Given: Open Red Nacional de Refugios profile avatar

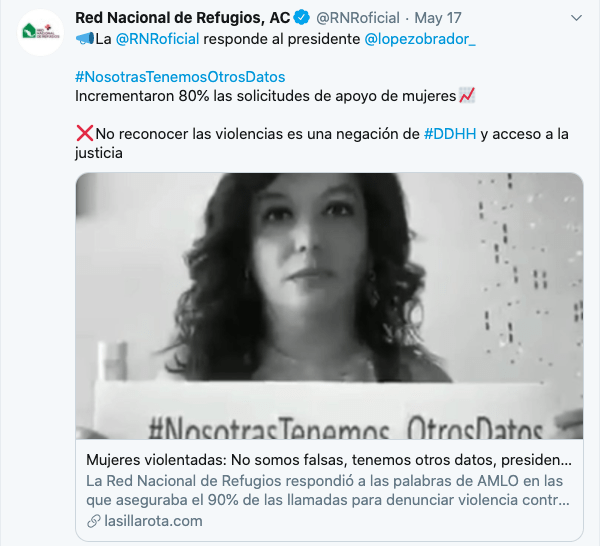Looking at the screenshot, I should [x=41, y=33].
